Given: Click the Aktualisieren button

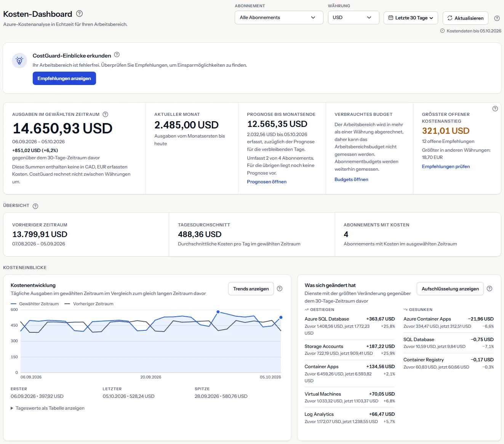Looking at the screenshot, I should pos(465,18).
